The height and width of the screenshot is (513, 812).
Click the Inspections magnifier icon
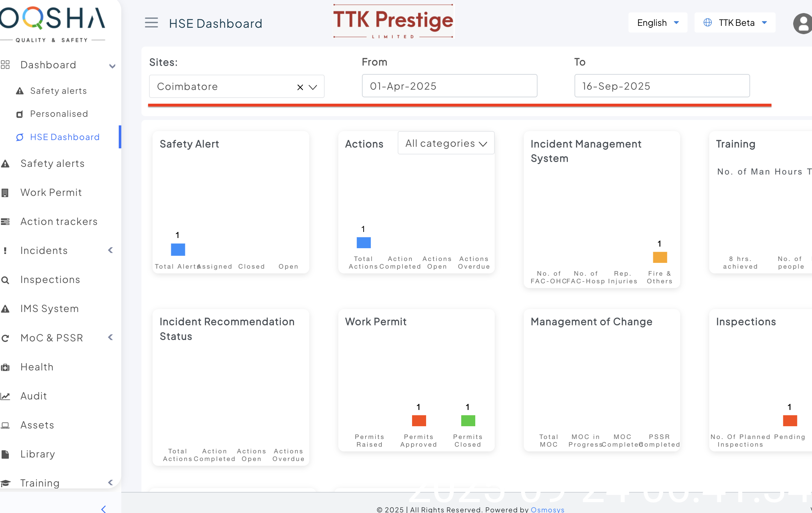5,280
